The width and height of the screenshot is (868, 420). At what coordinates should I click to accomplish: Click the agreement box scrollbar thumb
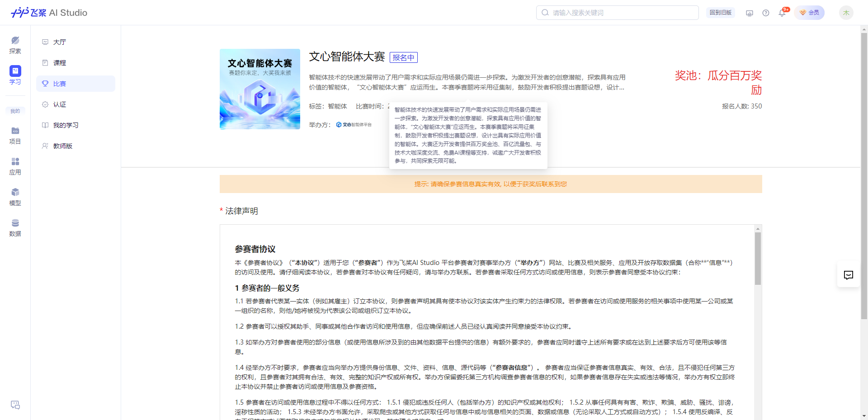[x=758, y=259]
